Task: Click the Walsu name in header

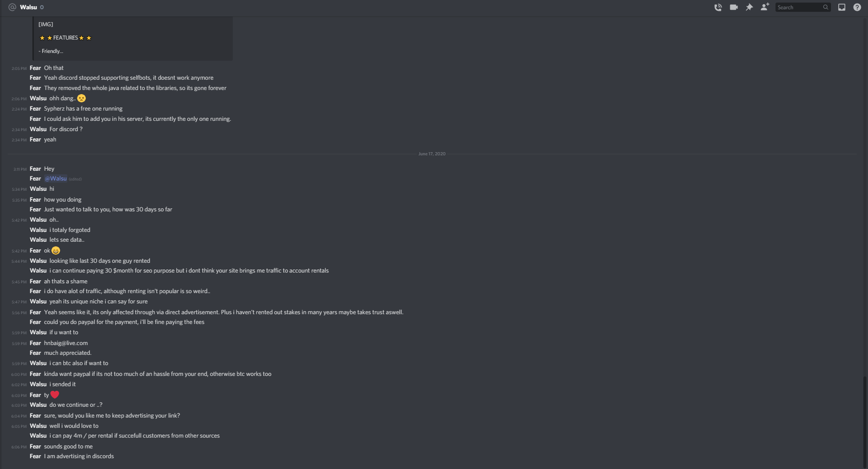Action: coord(28,7)
